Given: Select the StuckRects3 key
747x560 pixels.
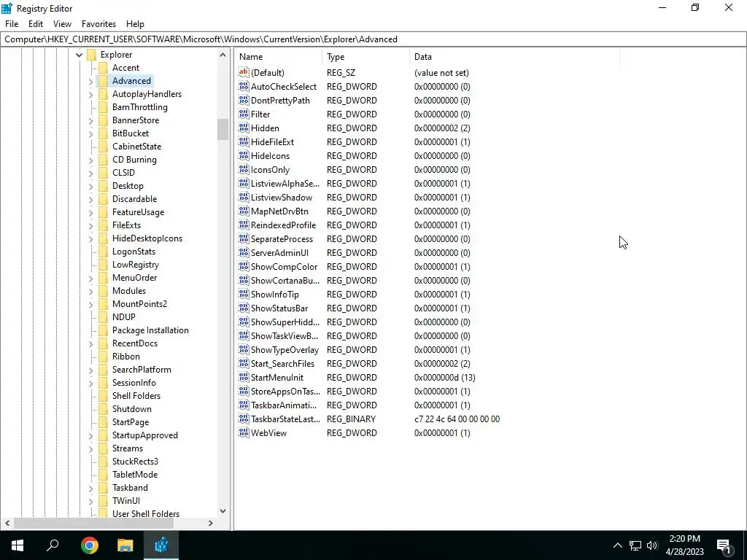Looking at the screenshot, I should [x=135, y=462].
